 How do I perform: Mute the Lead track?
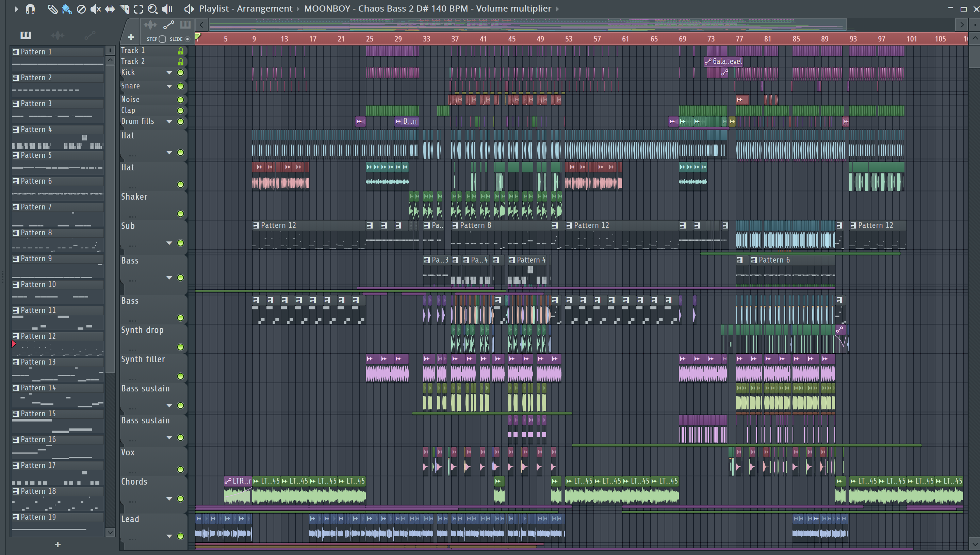(181, 536)
